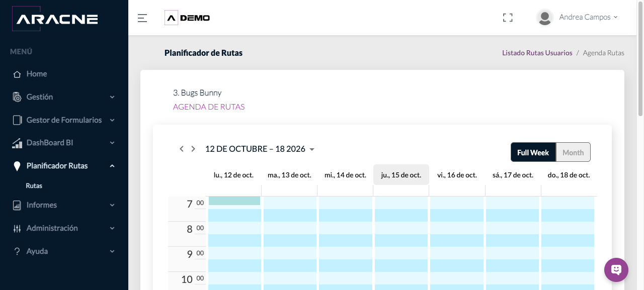Enter fullscreen mode with the frame icon
This screenshot has width=644, height=290.
[508, 18]
